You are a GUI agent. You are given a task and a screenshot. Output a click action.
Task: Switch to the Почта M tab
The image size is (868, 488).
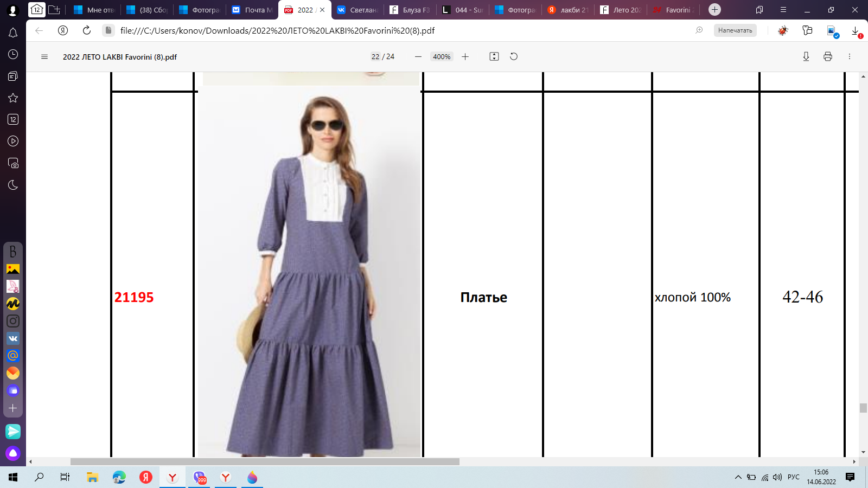(x=252, y=10)
